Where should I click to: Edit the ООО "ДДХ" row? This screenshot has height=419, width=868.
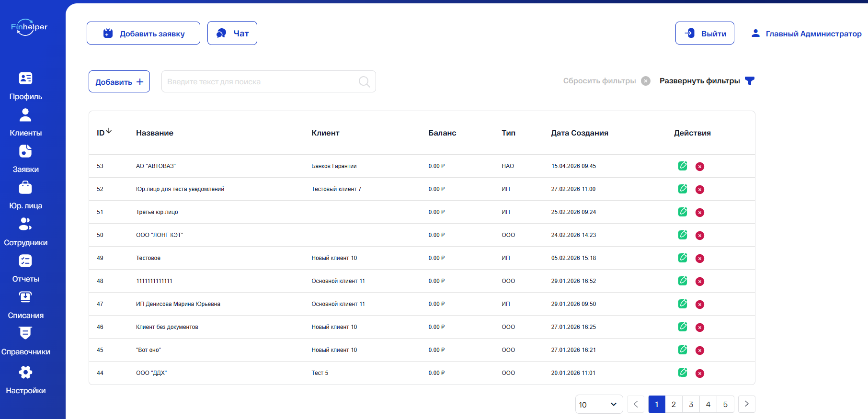point(683,373)
